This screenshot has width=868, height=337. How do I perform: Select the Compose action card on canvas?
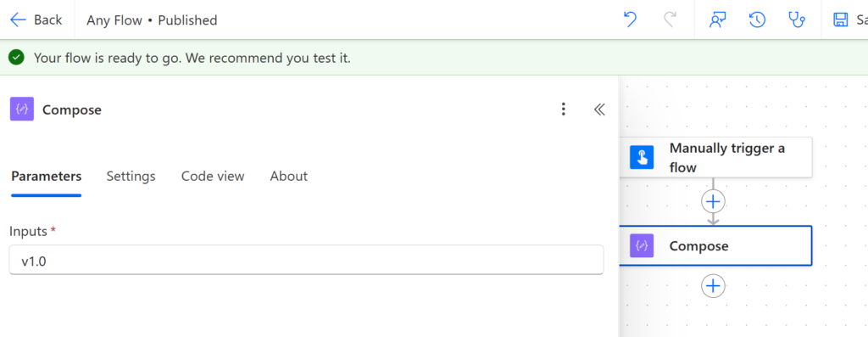click(715, 245)
